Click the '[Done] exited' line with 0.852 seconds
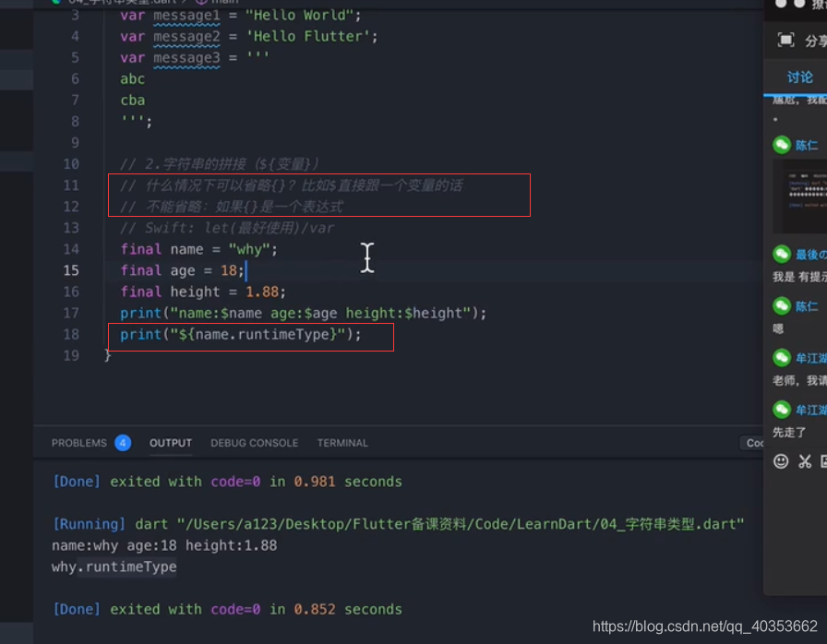 (227, 609)
